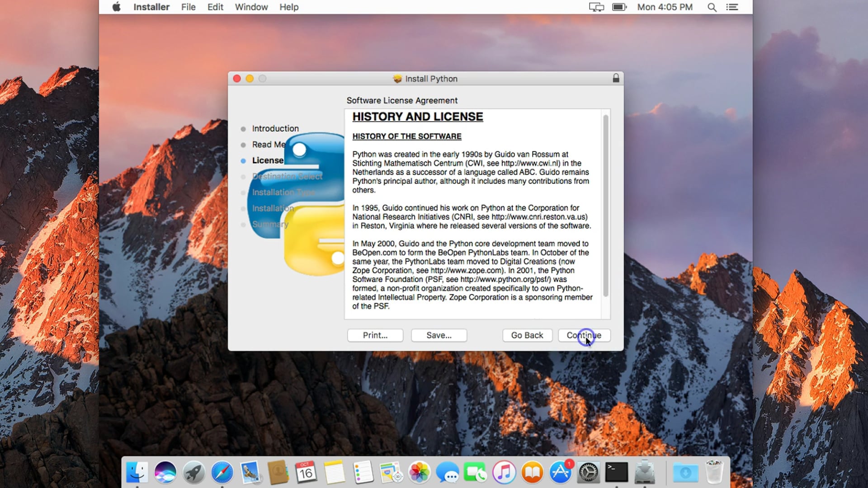The width and height of the screenshot is (868, 488).
Task: Open iTunes from the Dock
Action: click(x=504, y=472)
